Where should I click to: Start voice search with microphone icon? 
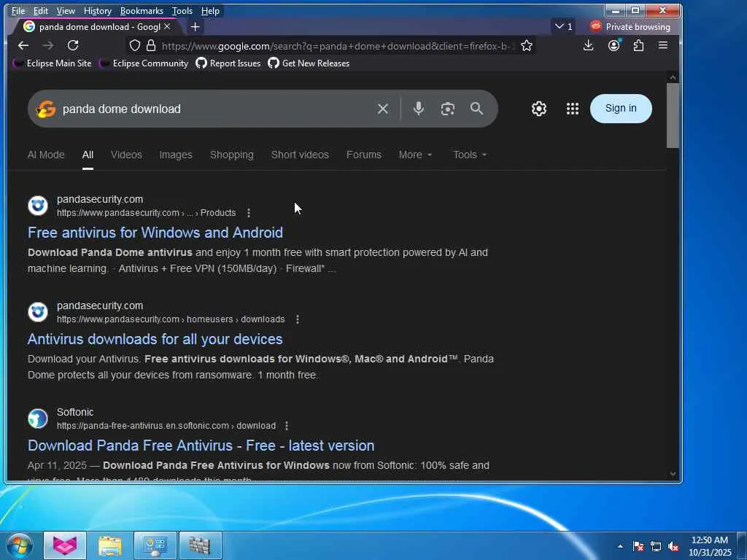[x=418, y=109]
